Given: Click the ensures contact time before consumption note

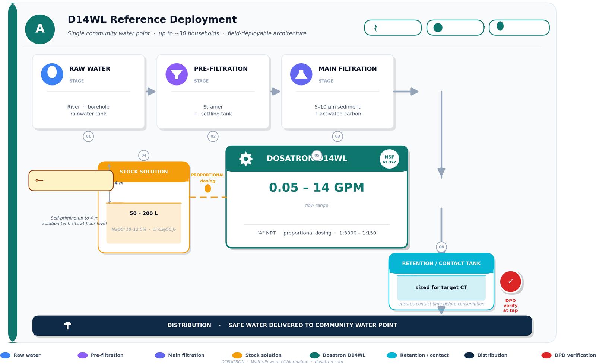Looking at the screenshot, I should click(x=441, y=304).
